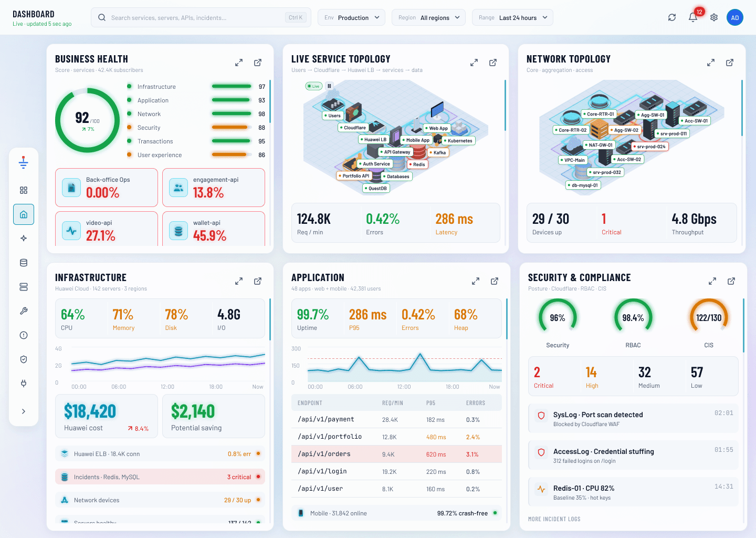Open the database cylinder icon in sidebar
The height and width of the screenshot is (538, 756).
24,263
